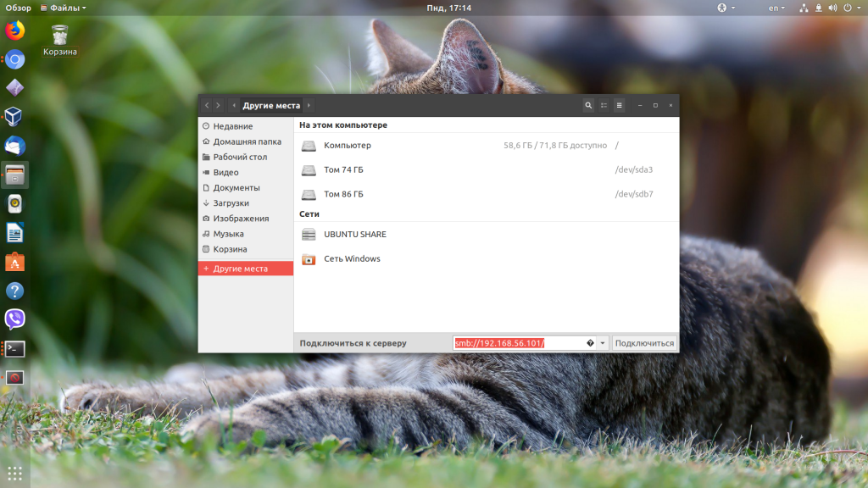Open the Том 74 ГБ volume
Image resolution: width=868 pixels, height=488 pixels.
click(x=343, y=170)
